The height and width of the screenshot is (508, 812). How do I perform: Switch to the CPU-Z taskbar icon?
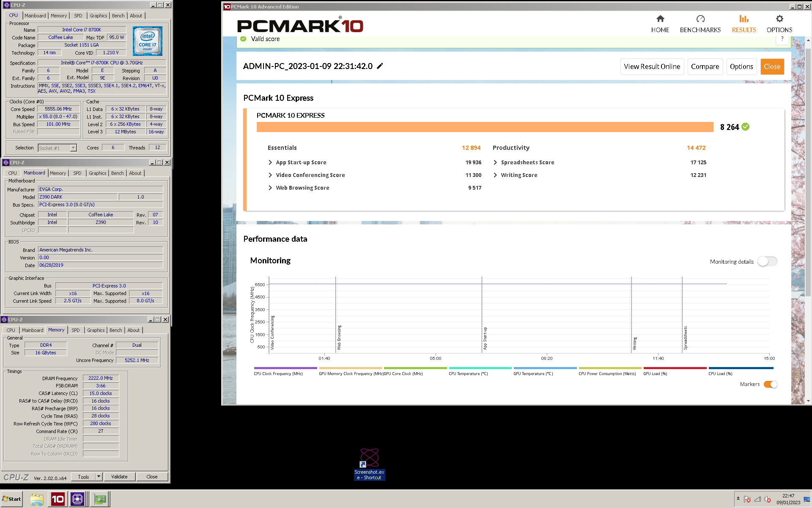77,499
